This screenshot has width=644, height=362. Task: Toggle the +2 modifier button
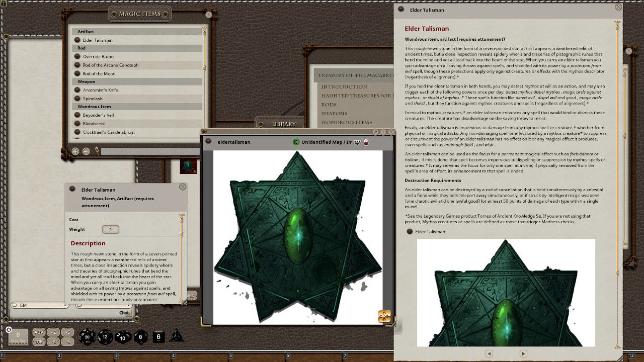click(x=53, y=332)
